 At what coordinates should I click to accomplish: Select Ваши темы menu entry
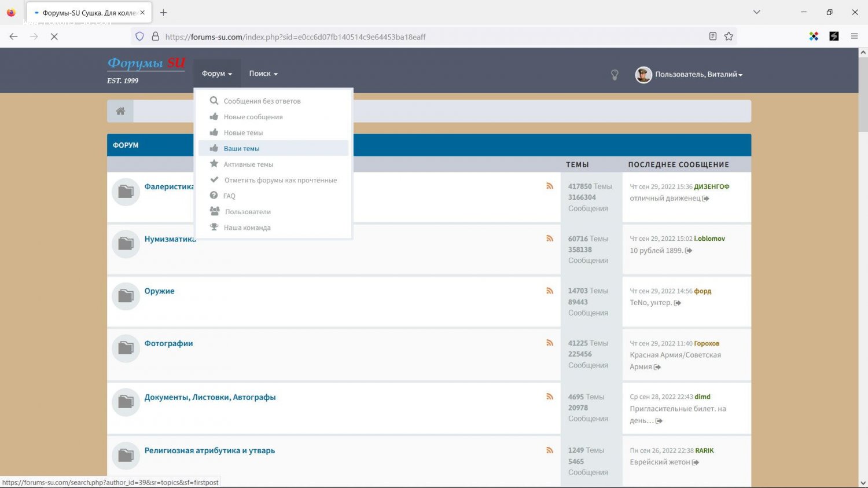tap(241, 149)
